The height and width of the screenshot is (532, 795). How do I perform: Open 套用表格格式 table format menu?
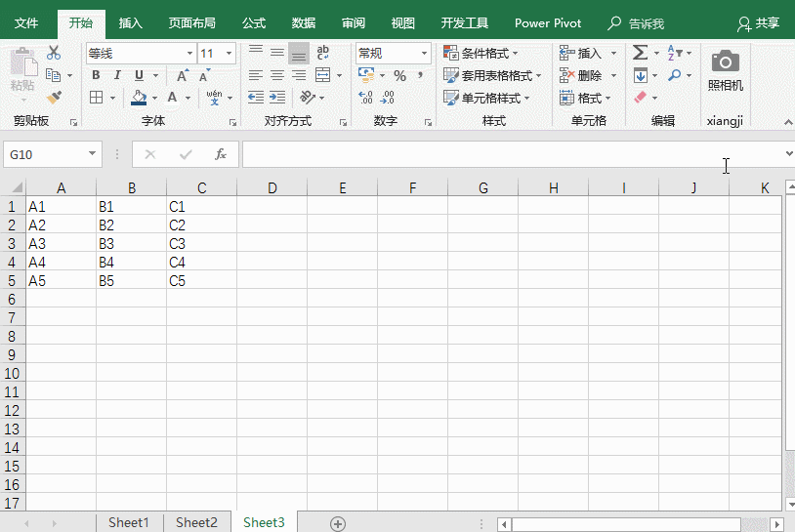coord(492,75)
